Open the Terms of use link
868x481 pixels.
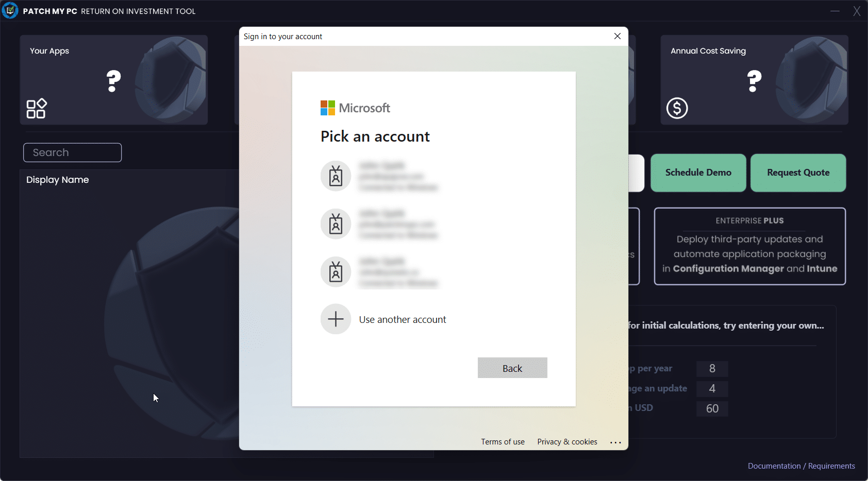tap(503, 442)
